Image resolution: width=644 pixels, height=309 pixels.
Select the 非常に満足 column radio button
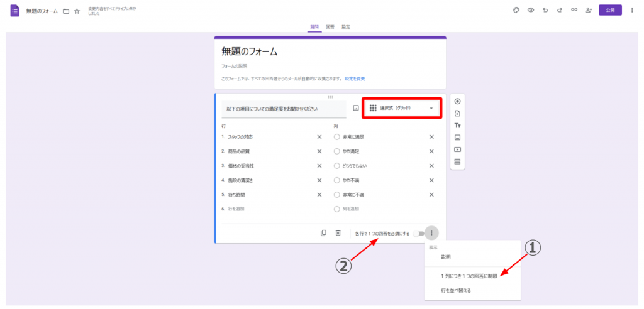coord(337,137)
